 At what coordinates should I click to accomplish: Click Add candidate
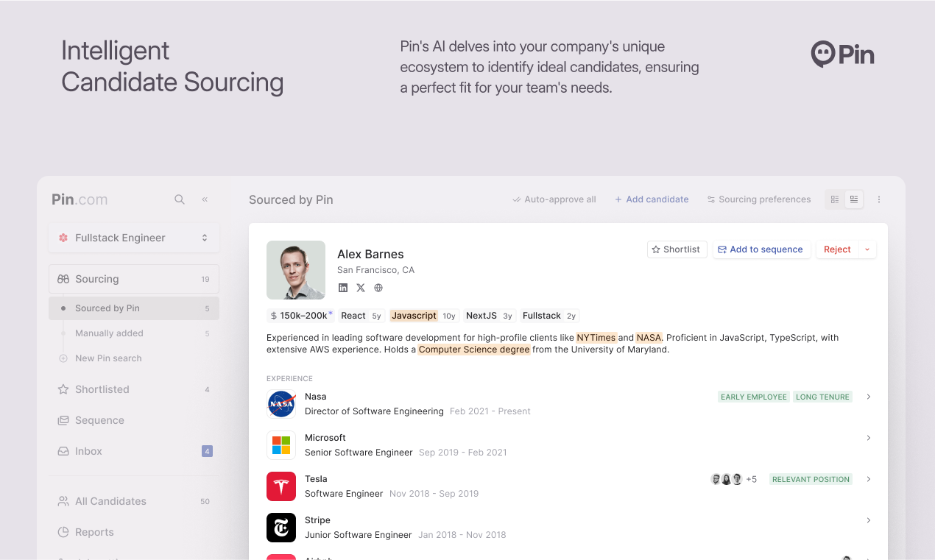pos(652,199)
